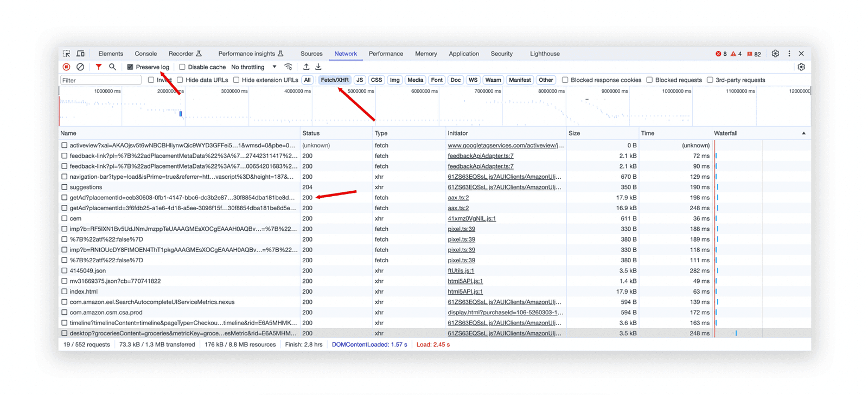Open network conditions wifi icon
868x395 pixels.
coord(289,67)
